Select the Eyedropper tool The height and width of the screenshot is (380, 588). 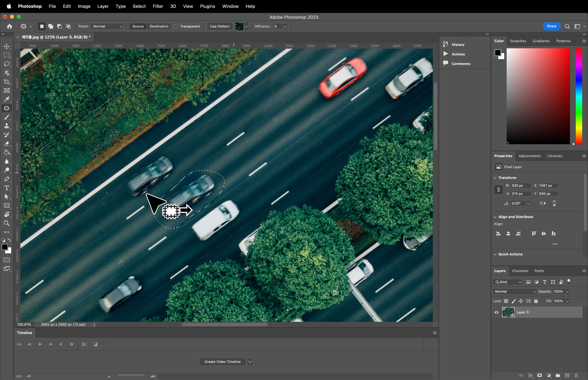point(7,99)
